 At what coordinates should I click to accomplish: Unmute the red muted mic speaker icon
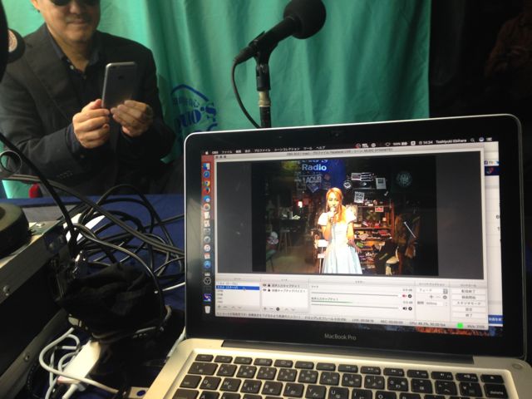pyautogui.click(x=404, y=296)
